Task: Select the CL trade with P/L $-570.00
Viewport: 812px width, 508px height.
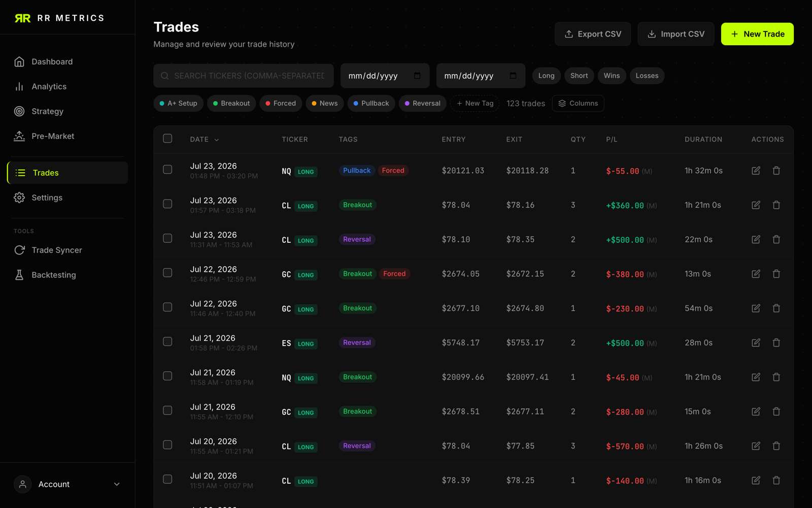Action: (167, 445)
